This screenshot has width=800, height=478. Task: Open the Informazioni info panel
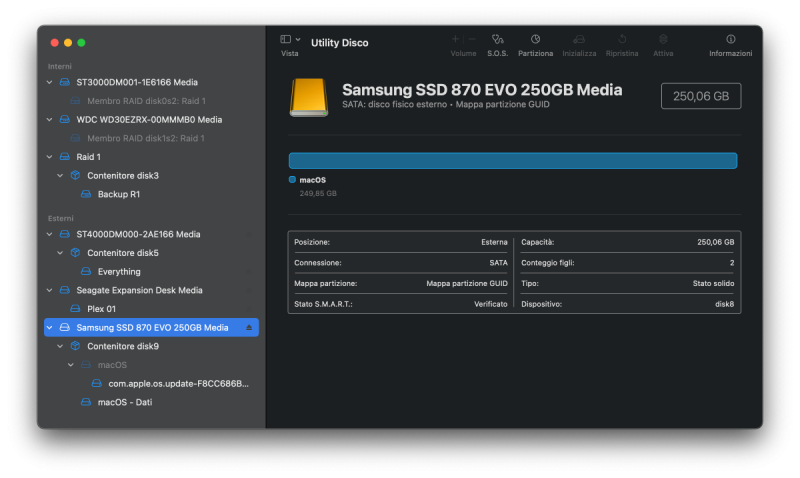(x=730, y=39)
